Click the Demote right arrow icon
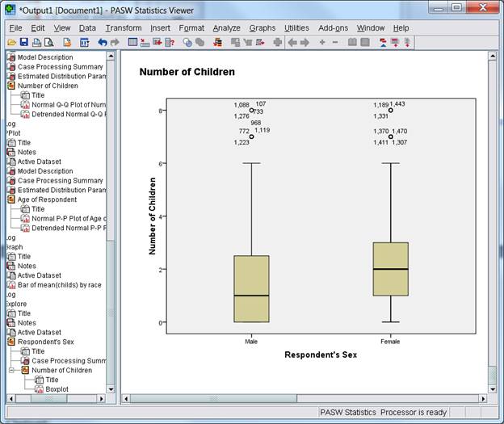Image resolution: width=504 pixels, height=424 pixels. point(304,42)
